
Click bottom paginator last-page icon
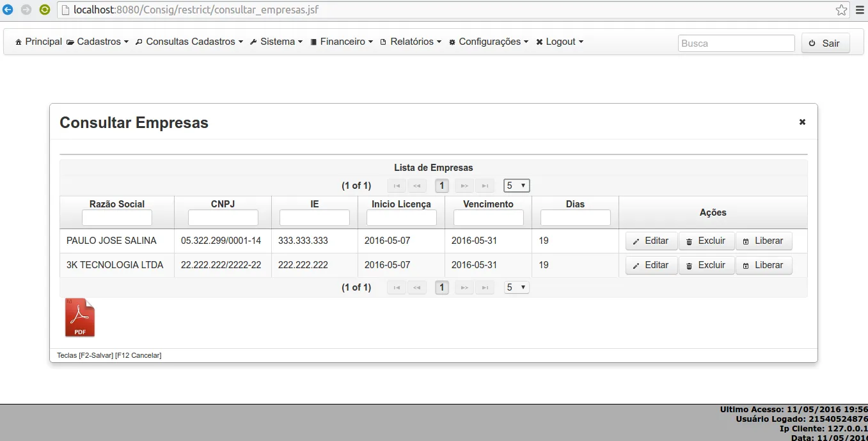[x=485, y=287]
